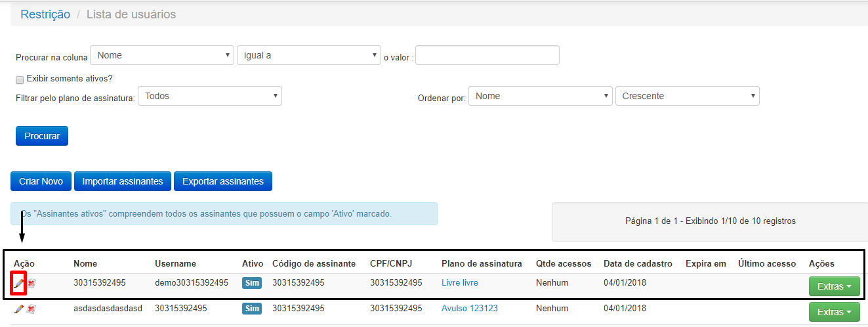
Task: Click the Nome column header
Action: pyautogui.click(x=85, y=264)
